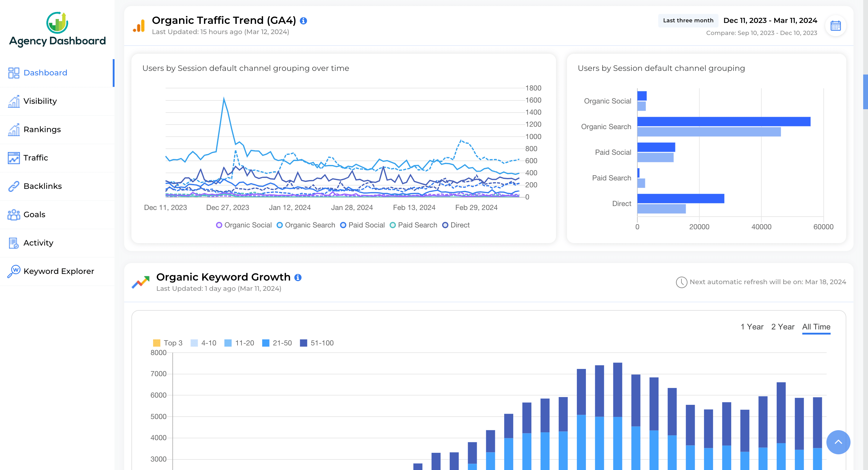The height and width of the screenshot is (470, 868).
Task: Open Rankings in the sidebar
Action: point(57,129)
